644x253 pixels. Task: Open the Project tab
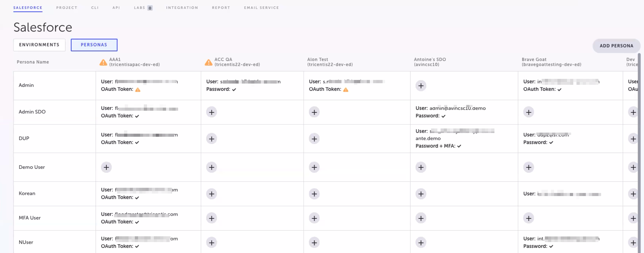pos(66,8)
